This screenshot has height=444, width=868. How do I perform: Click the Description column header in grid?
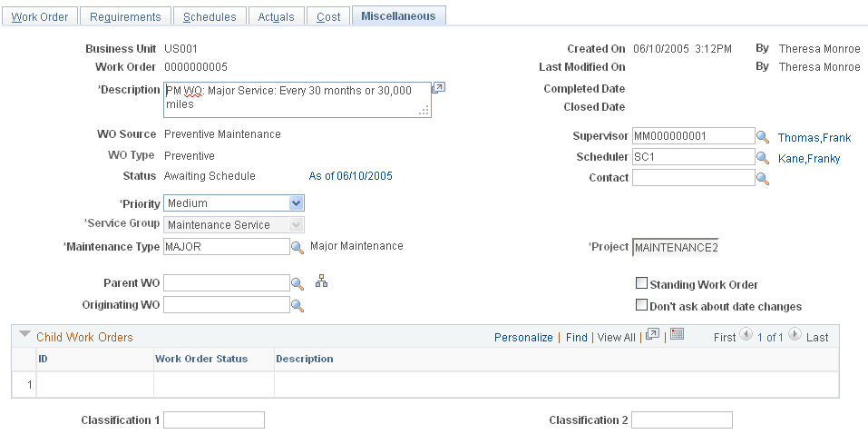(x=305, y=359)
